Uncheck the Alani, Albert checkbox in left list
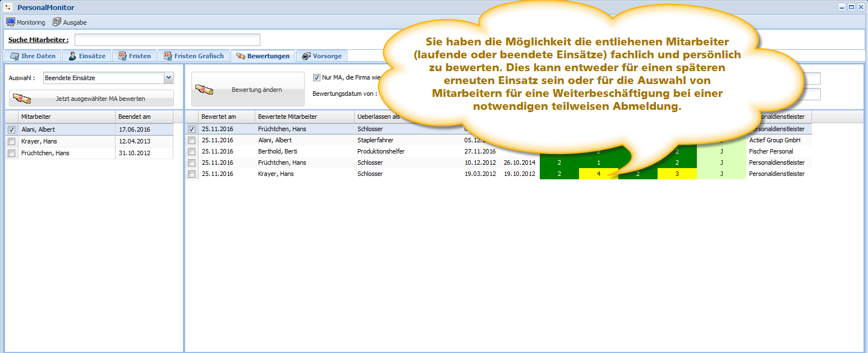This screenshot has width=868, height=353. (x=12, y=129)
